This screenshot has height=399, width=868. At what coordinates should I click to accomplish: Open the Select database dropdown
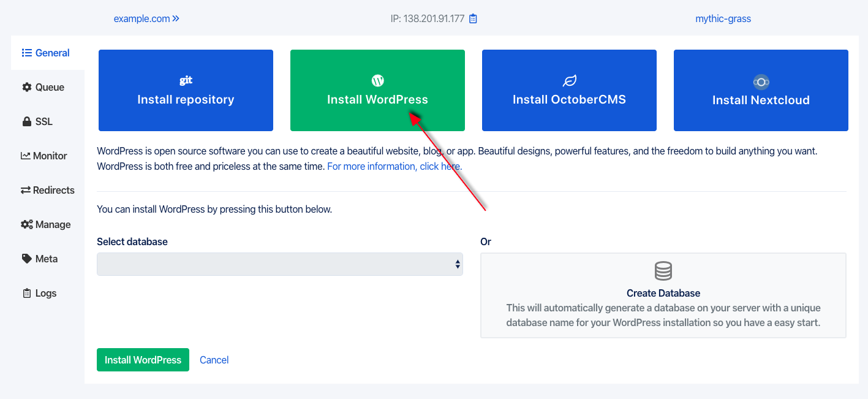click(280, 264)
